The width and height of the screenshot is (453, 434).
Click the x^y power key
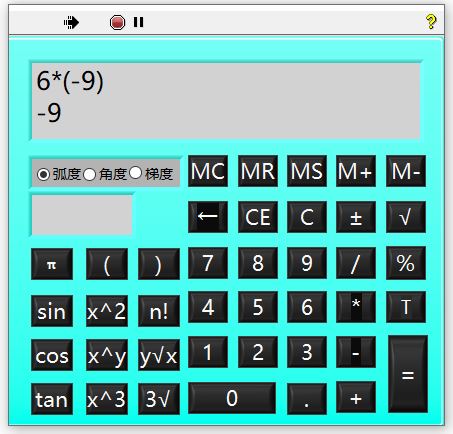pyautogui.click(x=107, y=355)
